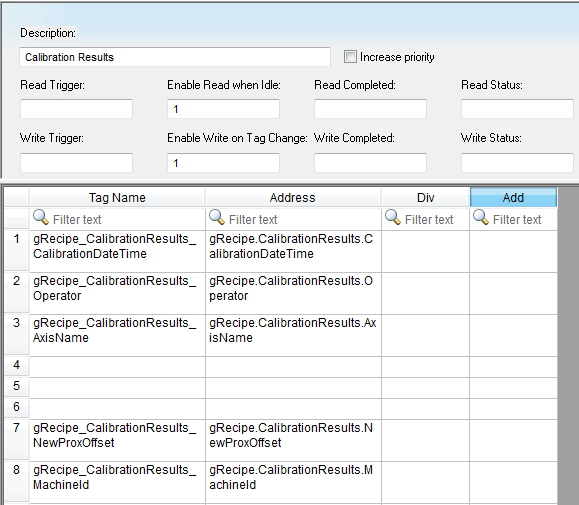Select row header number 1
This screenshot has width=579, height=505.
coord(17,251)
